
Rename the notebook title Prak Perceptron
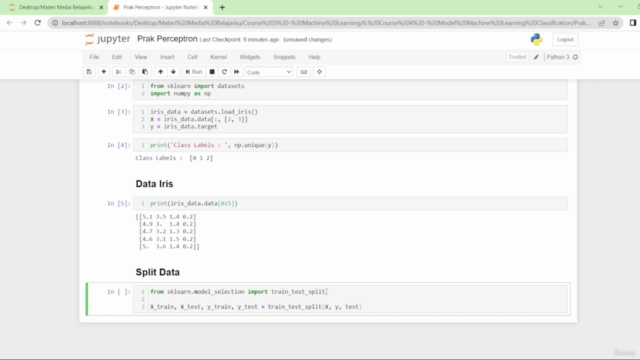[x=167, y=39]
